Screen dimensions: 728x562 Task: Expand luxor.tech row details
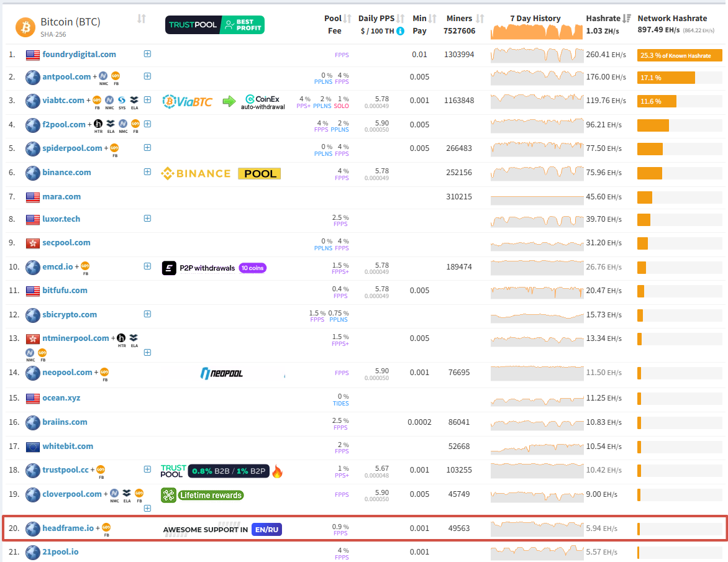[x=147, y=219]
